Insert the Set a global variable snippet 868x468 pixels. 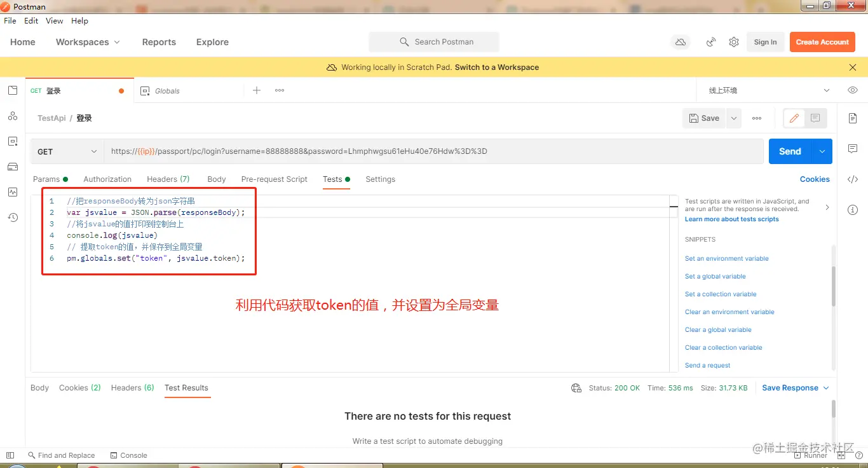[715, 277]
